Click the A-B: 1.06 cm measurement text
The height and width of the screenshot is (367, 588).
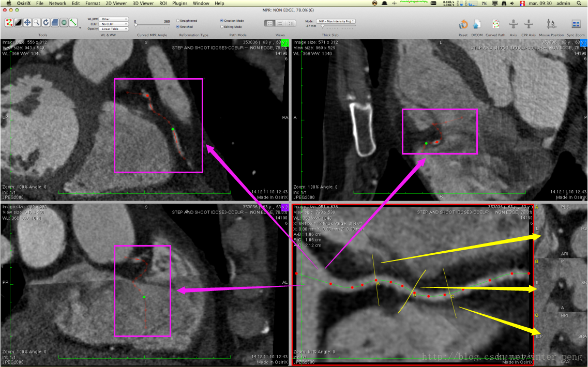click(307, 234)
